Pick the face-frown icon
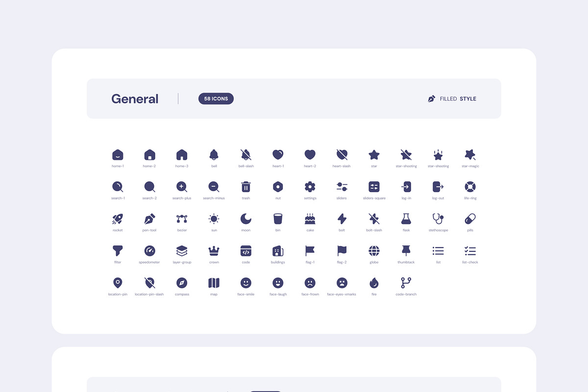Image resolution: width=588 pixels, height=392 pixels. click(310, 283)
